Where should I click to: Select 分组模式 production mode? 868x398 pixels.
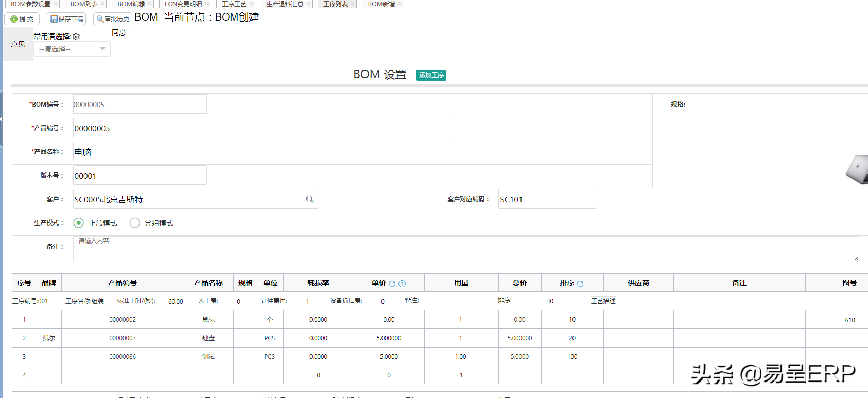(135, 223)
